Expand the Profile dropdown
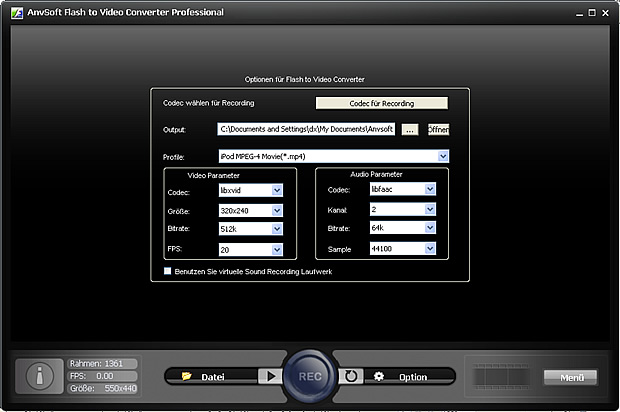620x412 pixels. (x=443, y=156)
